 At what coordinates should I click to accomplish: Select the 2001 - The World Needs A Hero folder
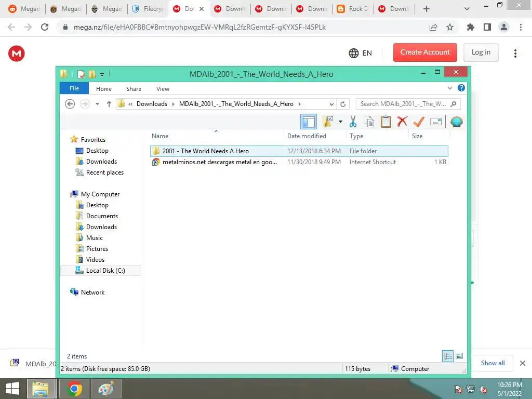tap(299, 151)
